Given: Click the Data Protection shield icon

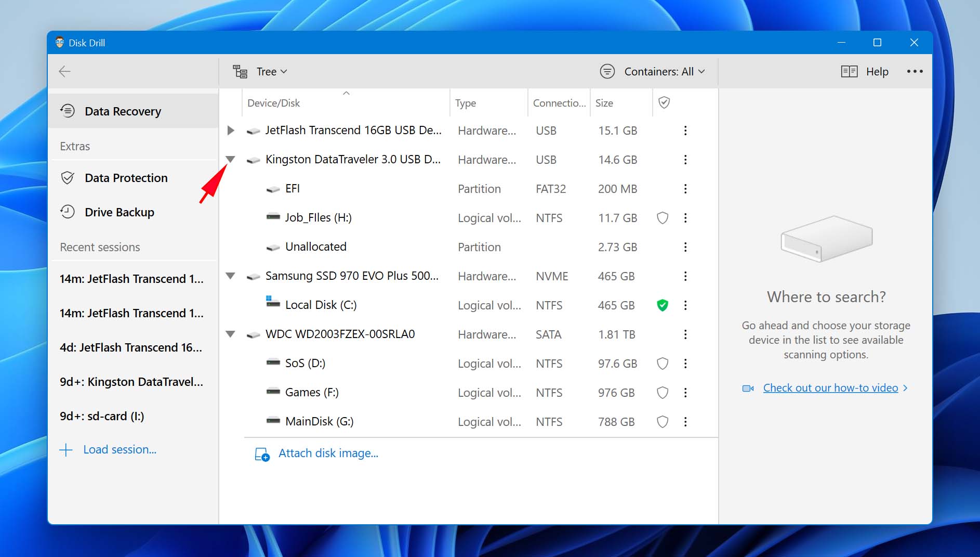Looking at the screenshot, I should [x=68, y=178].
